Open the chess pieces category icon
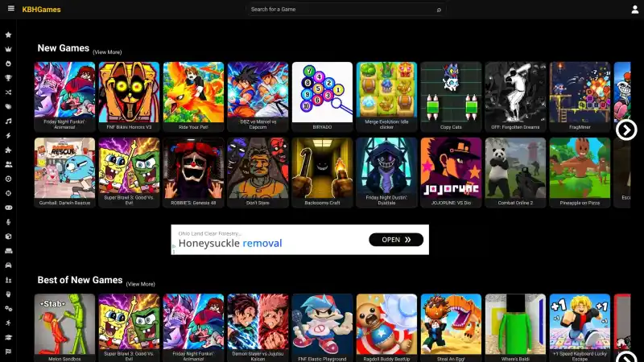Image resolution: width=644 pixels, height=362 pixels. click(x=8, y=280)
